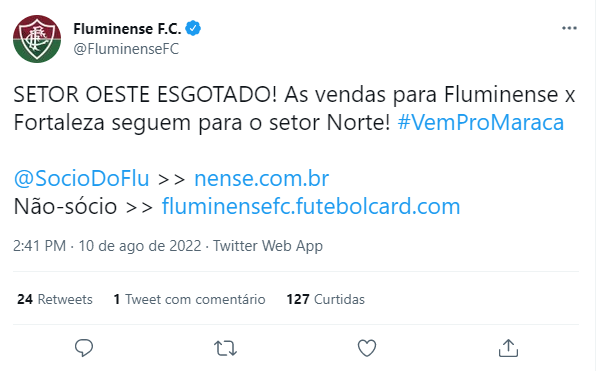599x371 pixels.
Task: Open the nense.com.br link
Action: pos(262,178)
